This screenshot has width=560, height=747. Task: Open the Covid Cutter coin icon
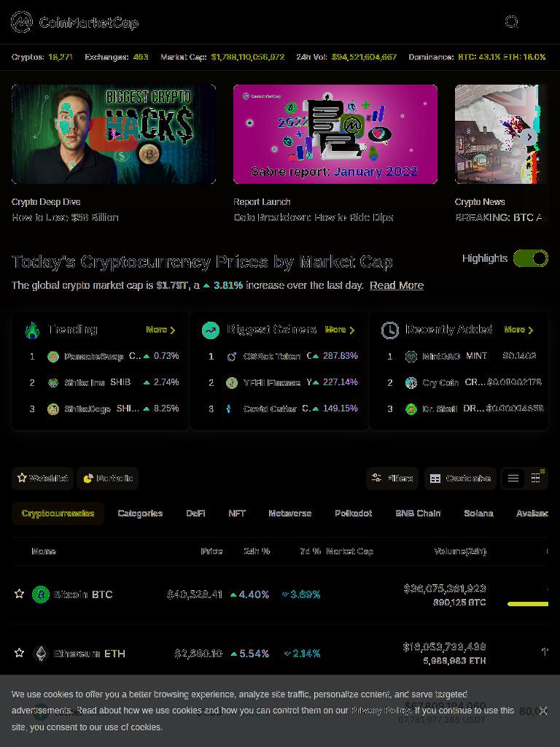point(230,409)
